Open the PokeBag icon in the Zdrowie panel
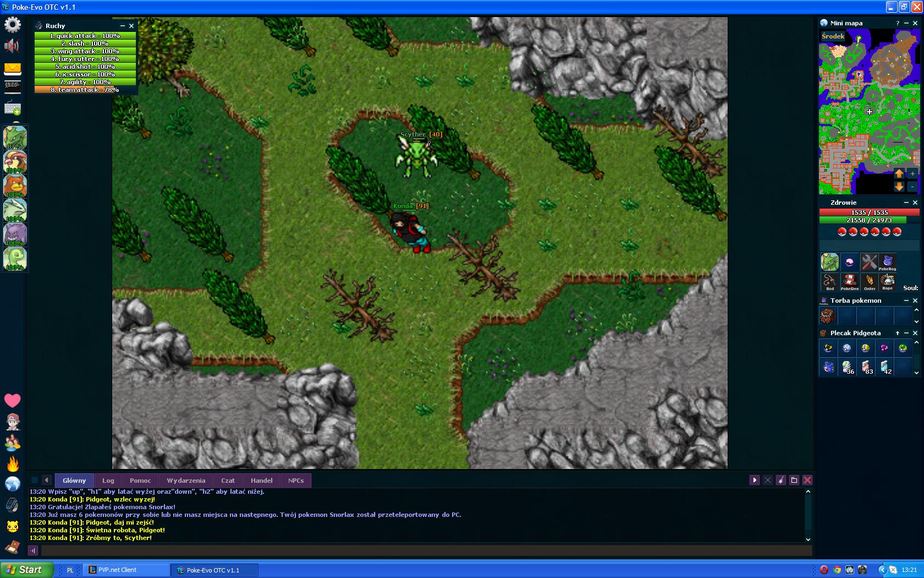The image size is (924, 578). click(887, 262)
